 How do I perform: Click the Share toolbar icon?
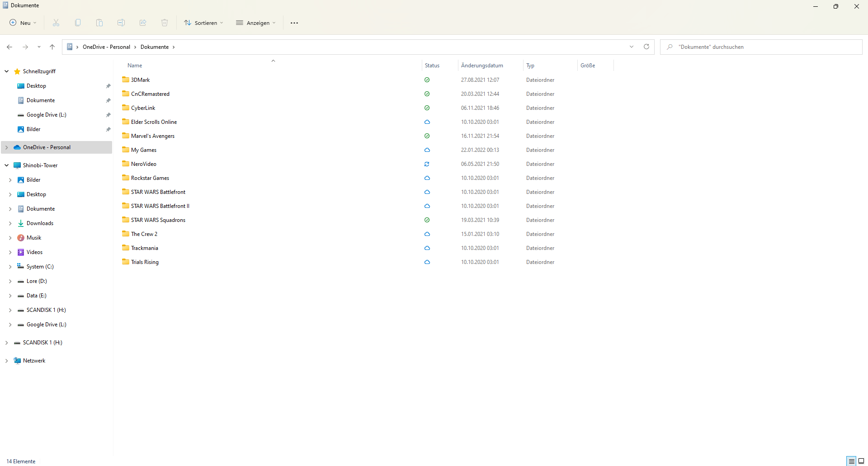(x=143, y=23)
